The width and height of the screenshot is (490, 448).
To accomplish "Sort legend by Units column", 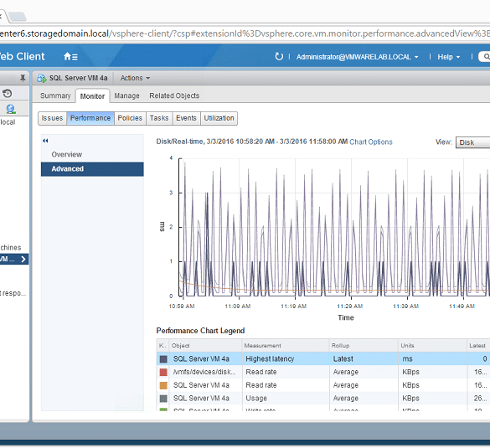I will [432, 346].
